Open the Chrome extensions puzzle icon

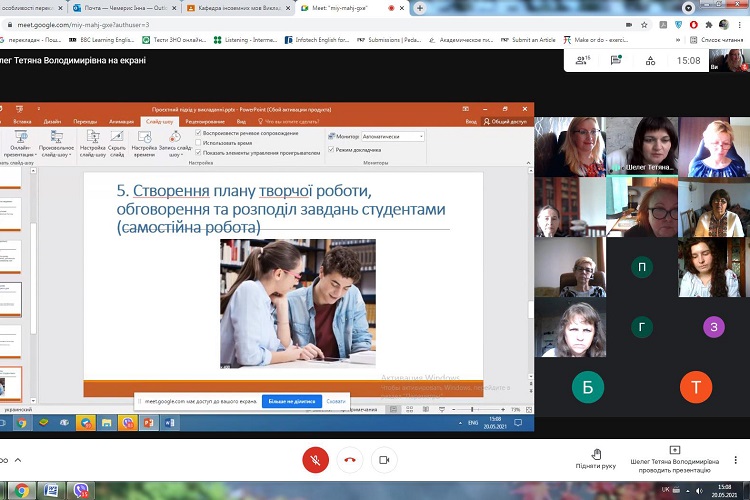[x=709, y=24]
